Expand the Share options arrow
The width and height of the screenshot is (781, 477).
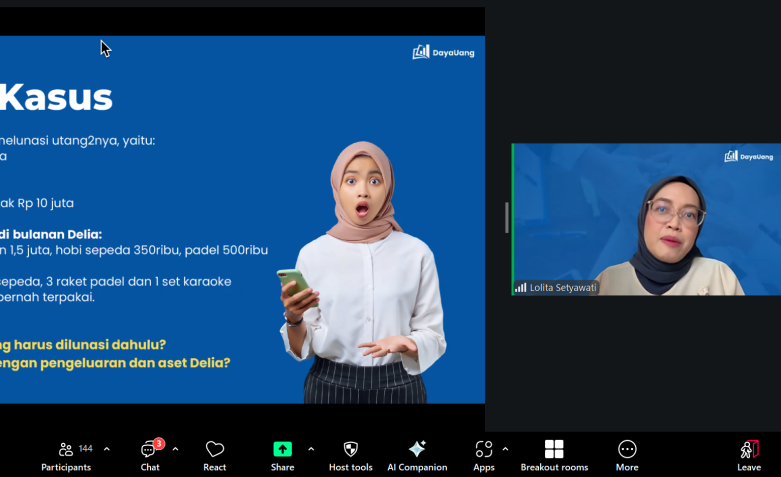tap(311, 449)
